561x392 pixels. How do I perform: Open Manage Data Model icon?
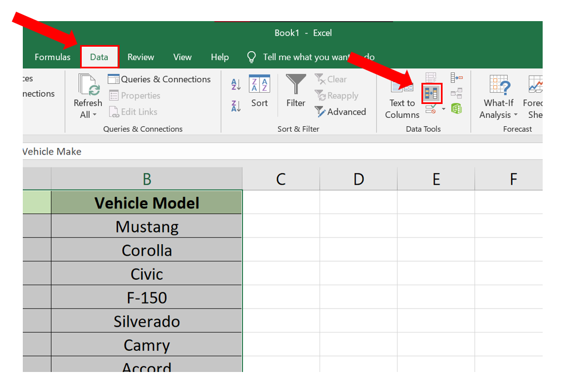[456, 108]
